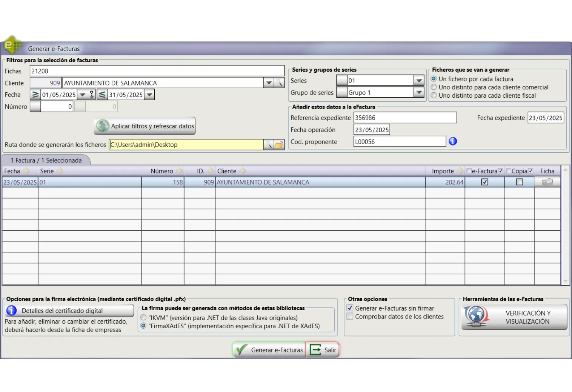Image resolution: width=572 pixels, height=392 pixels.
Task: Open the Ficha icon for invoice 158
Action: click(547, 182)
